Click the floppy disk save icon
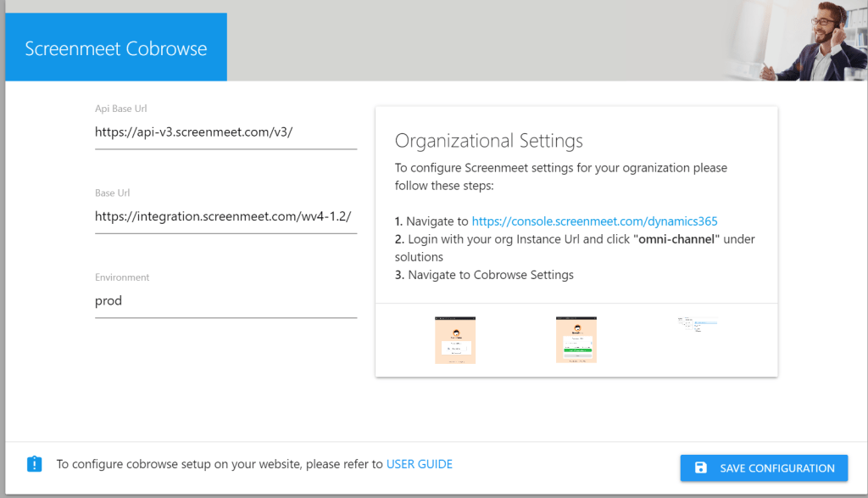 click(x=701, y=467)
